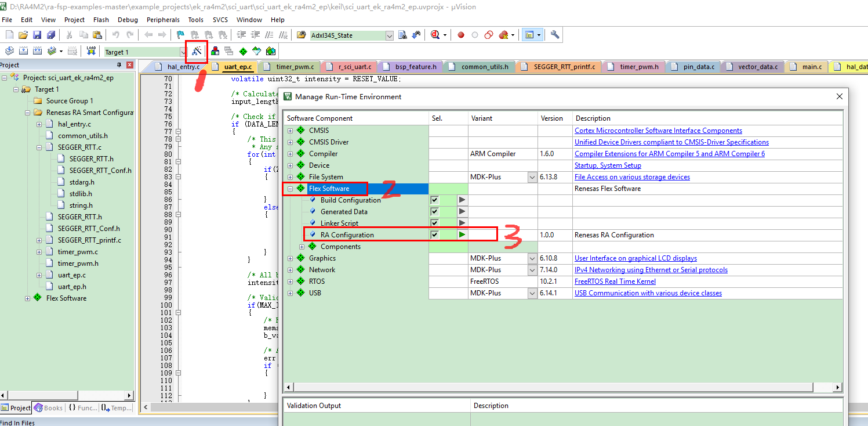Click the Select Software Packs icon
Viewport: 868px width, 426px height.
coord(257,51)
